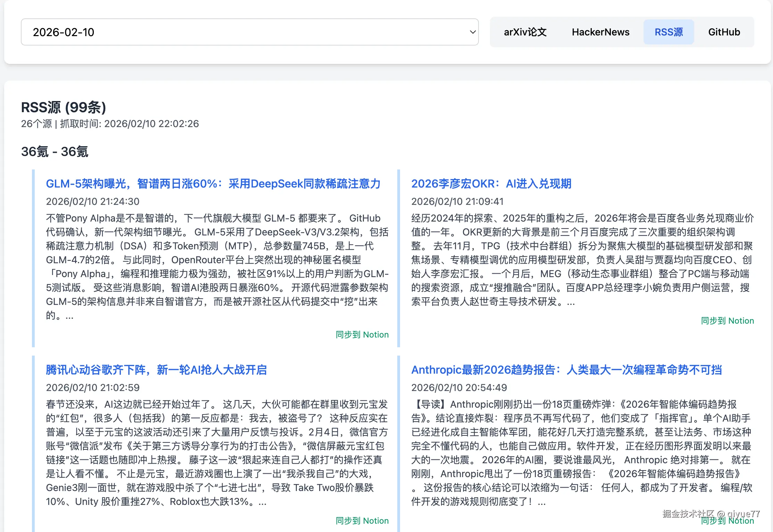773x532 pixels.
Task: Sync the GLM-5 article to Notion
Action: click(362, 334)
